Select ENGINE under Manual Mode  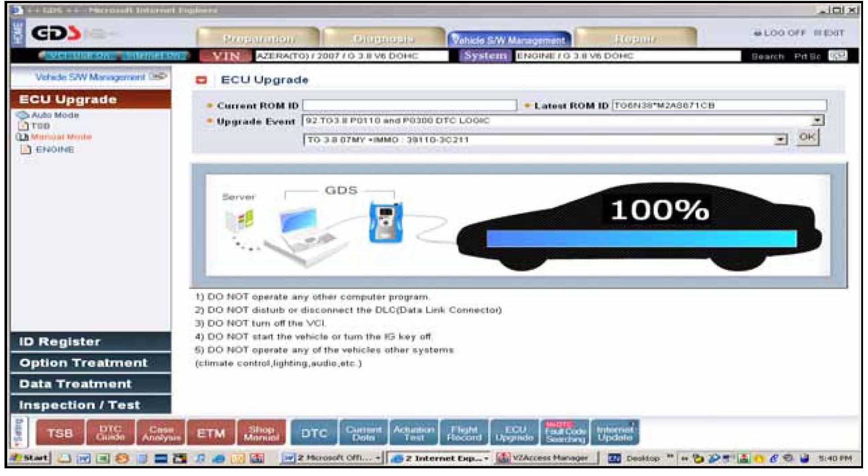pyautogui.click(x=55, y=150)
